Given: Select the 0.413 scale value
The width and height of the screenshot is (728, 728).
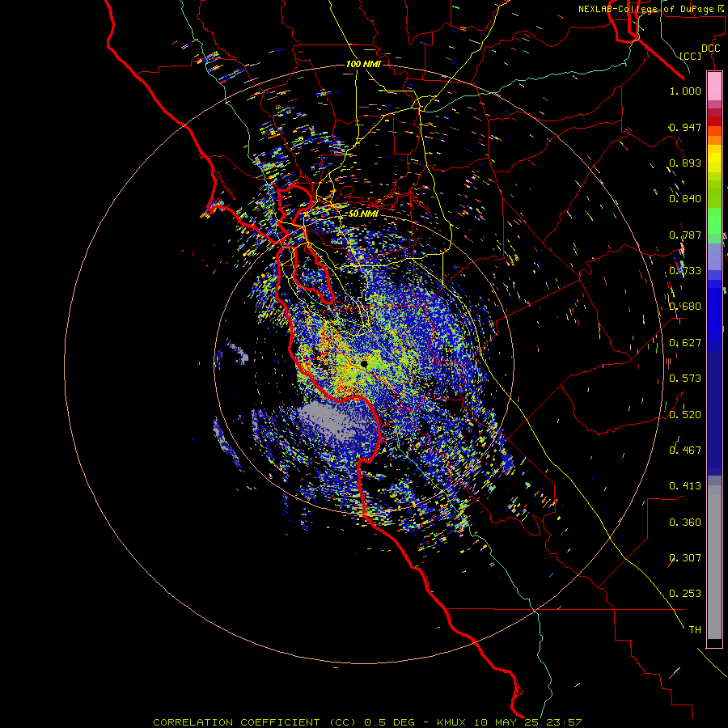Looking at the screenshot, I should coord(685,486).
